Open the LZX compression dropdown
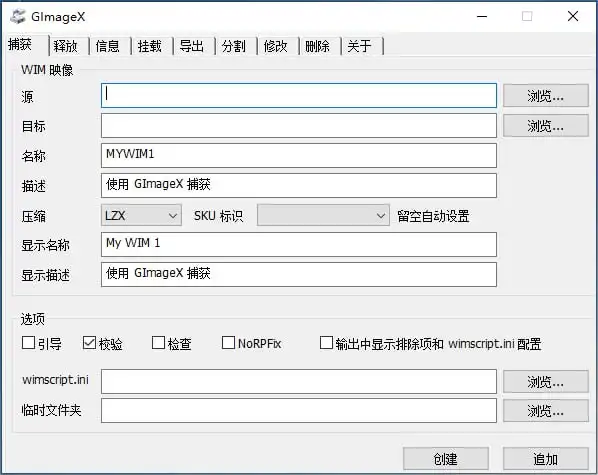 (x=141, y=216)
